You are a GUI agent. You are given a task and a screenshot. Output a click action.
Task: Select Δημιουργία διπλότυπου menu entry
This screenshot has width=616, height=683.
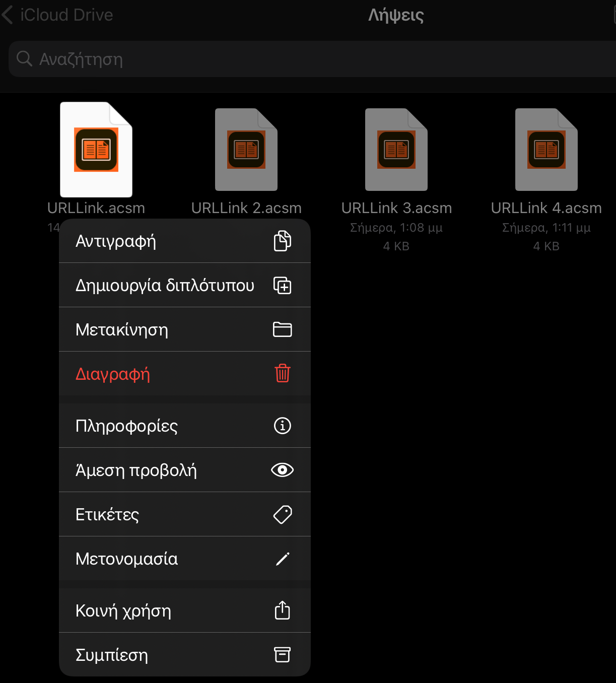coord(185,285)
